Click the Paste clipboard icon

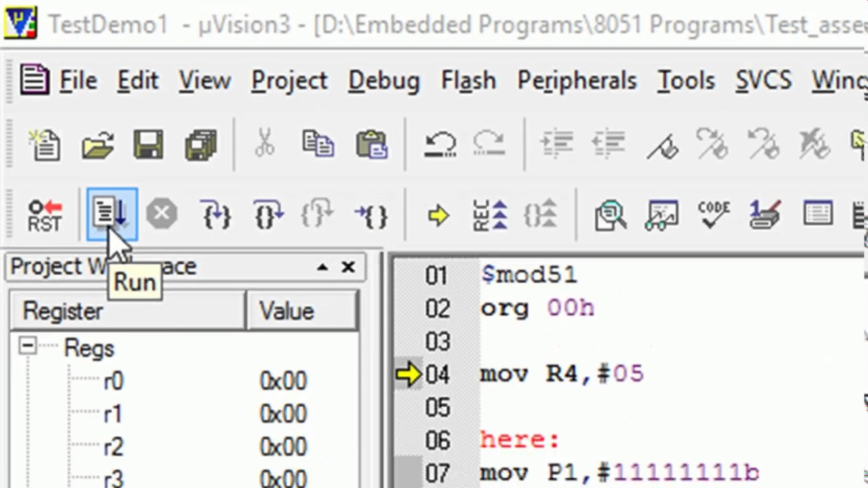tap(372, 144)
